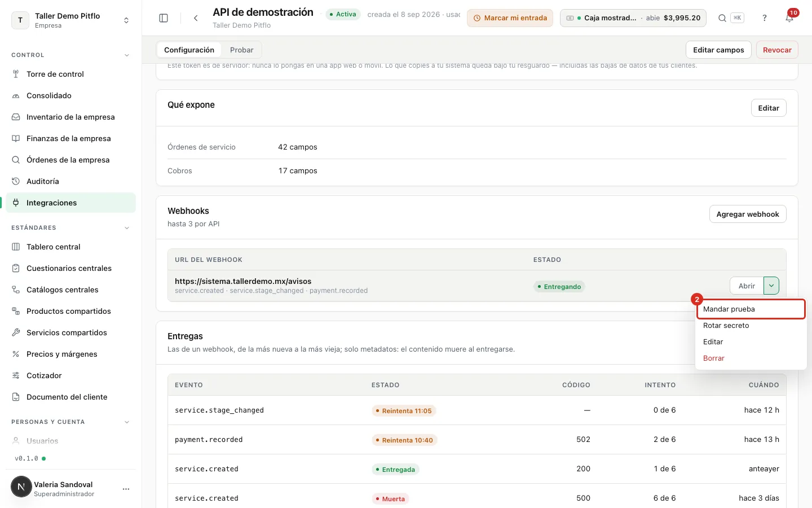Open Tablero central
The image size is (812, 508).
(x=71, y=247)
